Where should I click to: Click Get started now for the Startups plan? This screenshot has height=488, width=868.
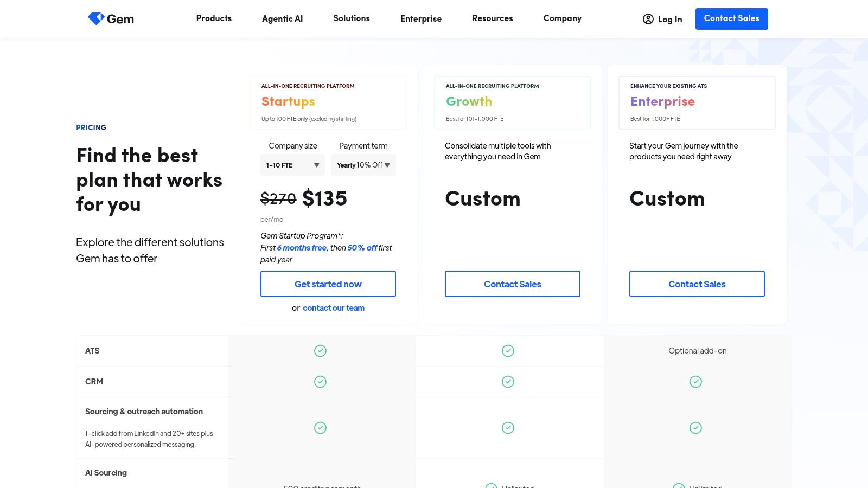click(x=328, y=284)
